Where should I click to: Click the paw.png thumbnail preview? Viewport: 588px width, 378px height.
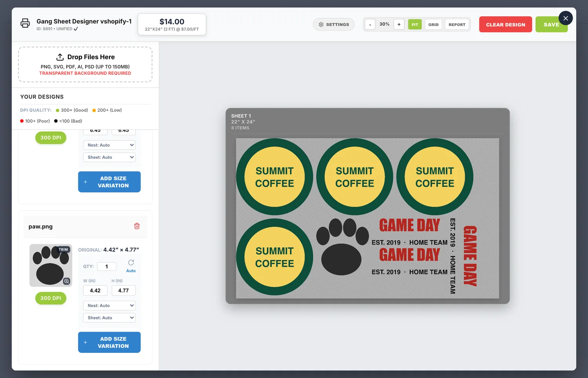(x=51, y=265)
